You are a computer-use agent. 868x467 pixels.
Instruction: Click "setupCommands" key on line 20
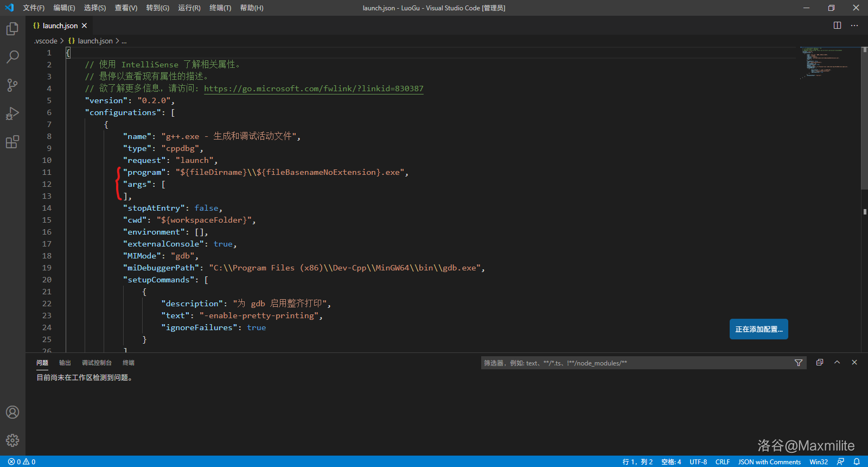pyautogui.click(x=159, y=280)
